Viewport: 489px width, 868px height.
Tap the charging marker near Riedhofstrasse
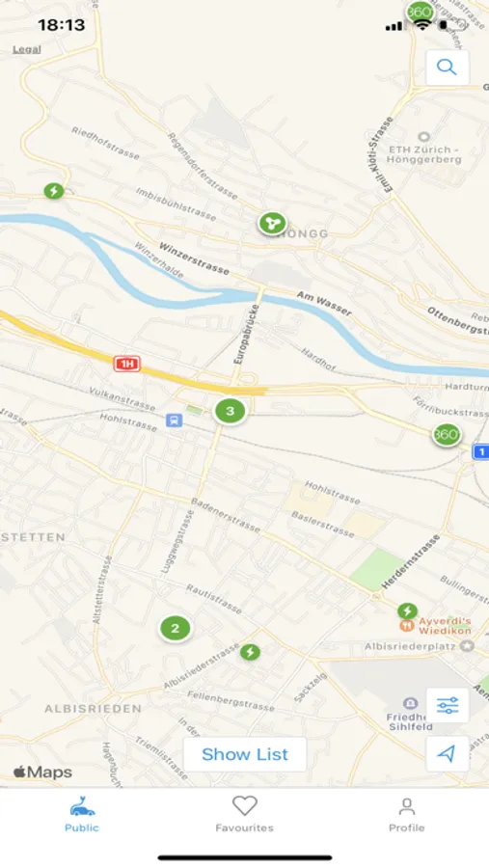click(x=54, y=192)
